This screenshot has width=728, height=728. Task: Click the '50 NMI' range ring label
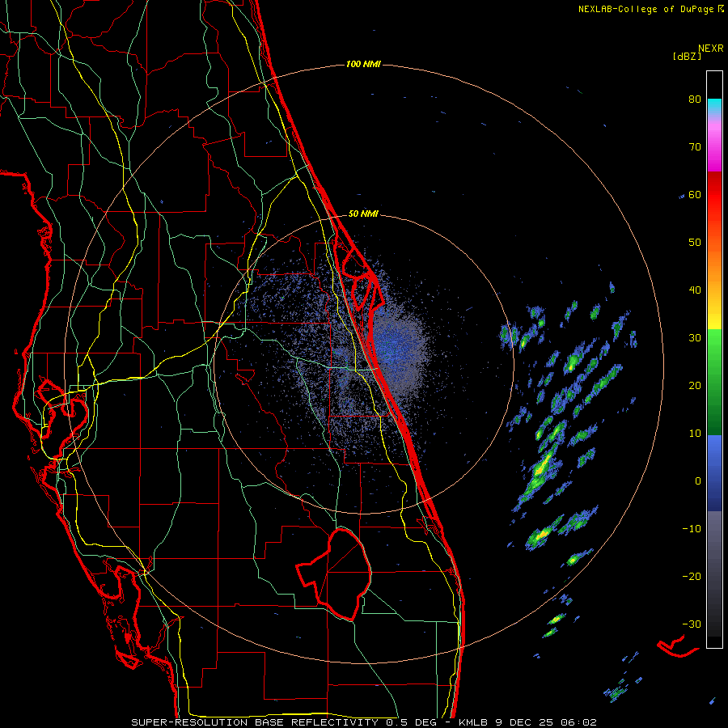tap(363, 214)
